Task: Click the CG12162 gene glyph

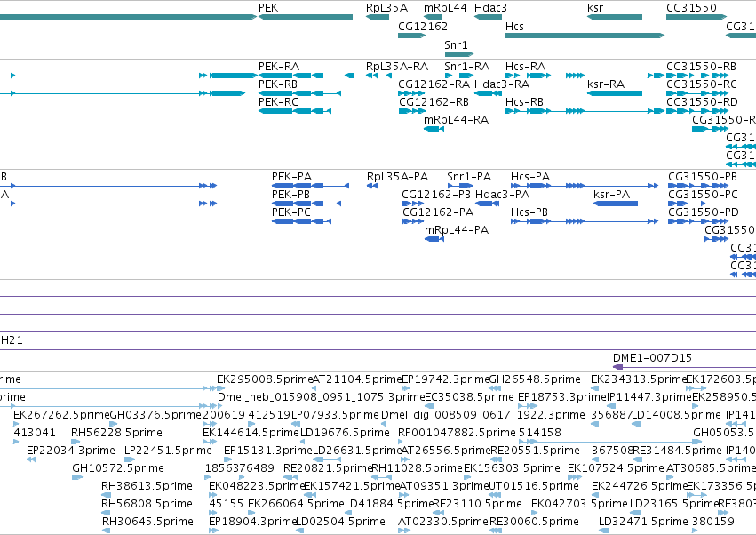Action: click(x=411, y=36)
